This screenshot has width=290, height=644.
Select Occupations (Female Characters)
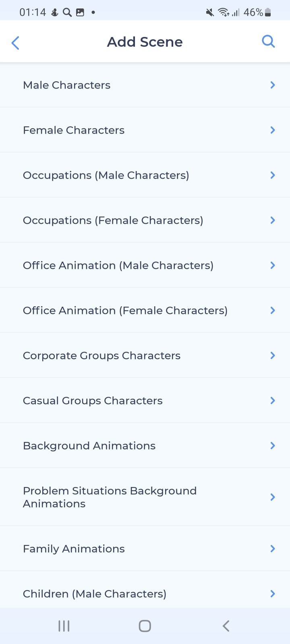point(145,220)
